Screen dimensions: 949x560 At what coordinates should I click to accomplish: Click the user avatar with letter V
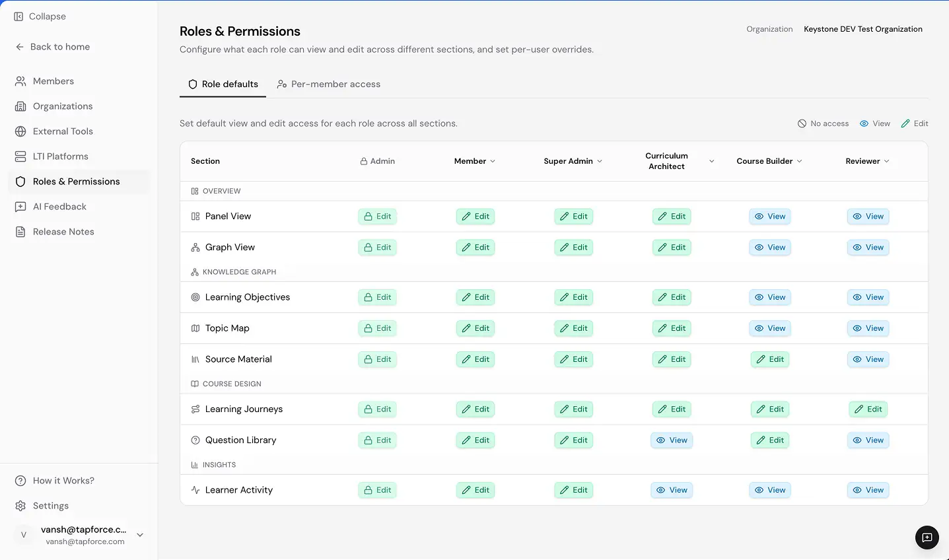pyautogui.click(x=24, y=535)
